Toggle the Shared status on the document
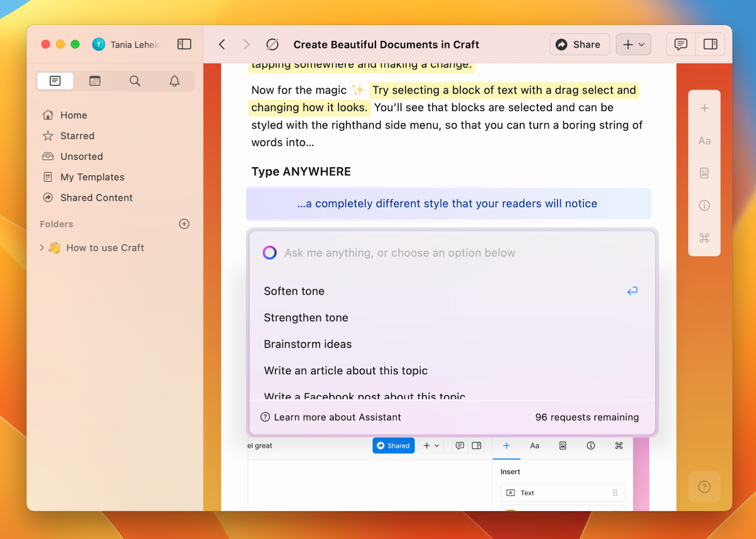This screenshot has width=756, height=539. (393, 445)
